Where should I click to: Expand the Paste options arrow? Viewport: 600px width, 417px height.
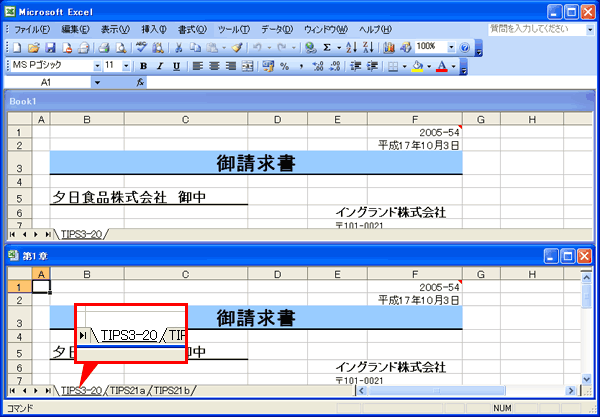[x=224, y=47]
